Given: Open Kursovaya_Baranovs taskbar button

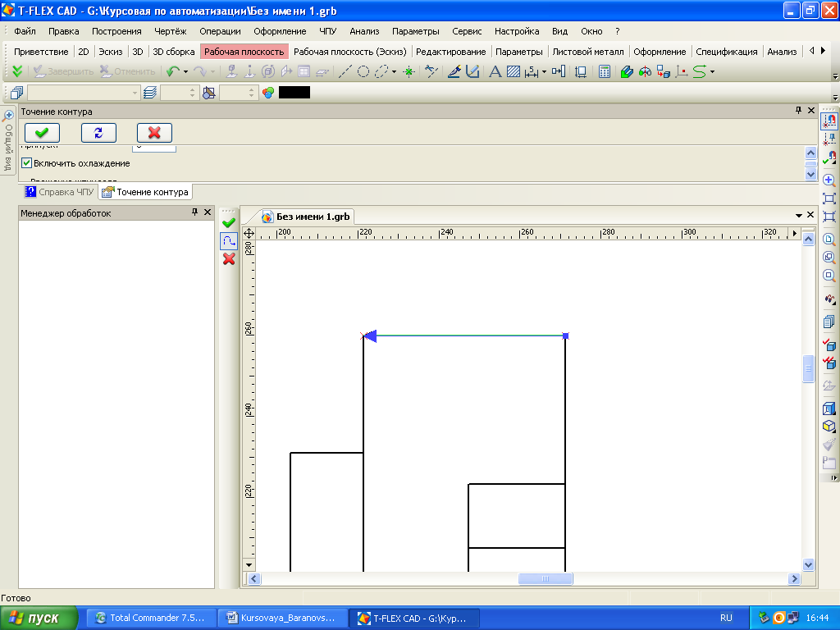Looking at the screenshot, I should click(x=283, y=618).
